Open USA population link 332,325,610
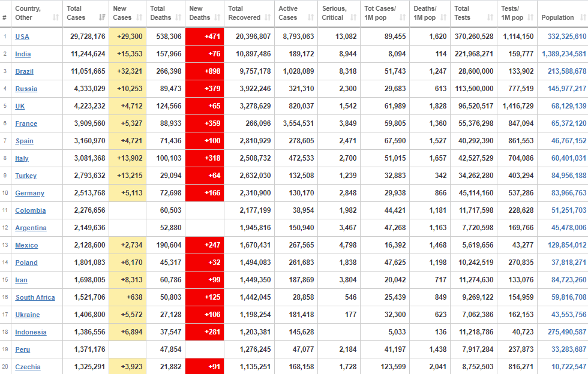This screenshot has width=588, height=374. tap(567, 37)
